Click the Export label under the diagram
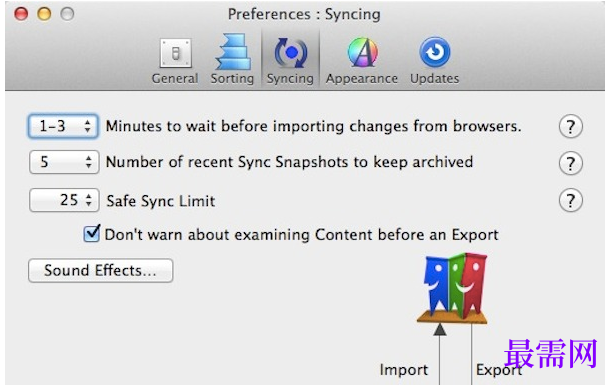This screenshot has width=616, height=385. pyautogui.click(x=499, y=370)
